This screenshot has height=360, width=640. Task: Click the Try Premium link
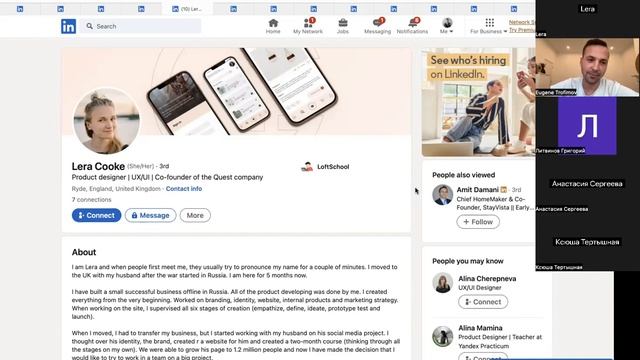click(522, 30)
